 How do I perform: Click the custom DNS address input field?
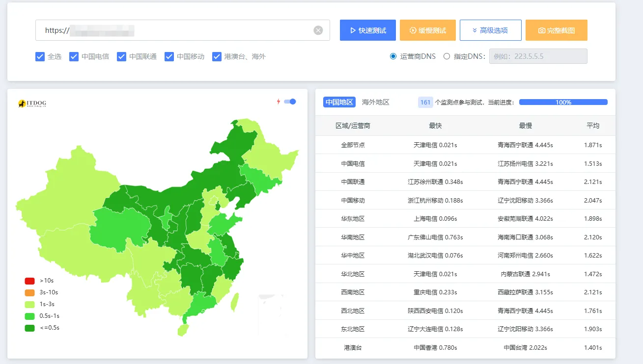point(538,56)
